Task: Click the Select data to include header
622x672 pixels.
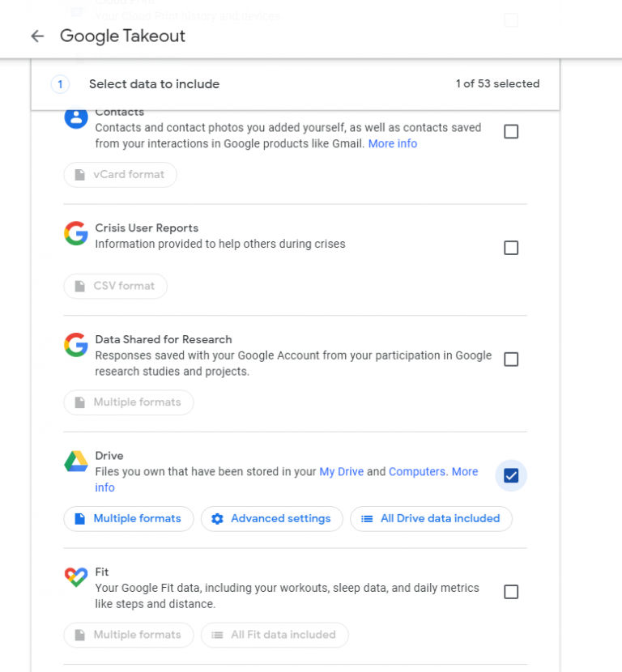Action: [155, 83]
